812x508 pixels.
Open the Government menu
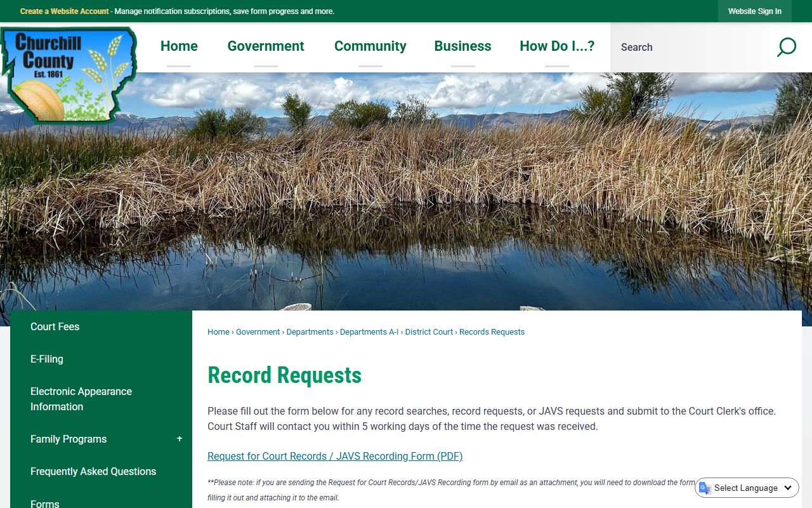coord(266,46)
